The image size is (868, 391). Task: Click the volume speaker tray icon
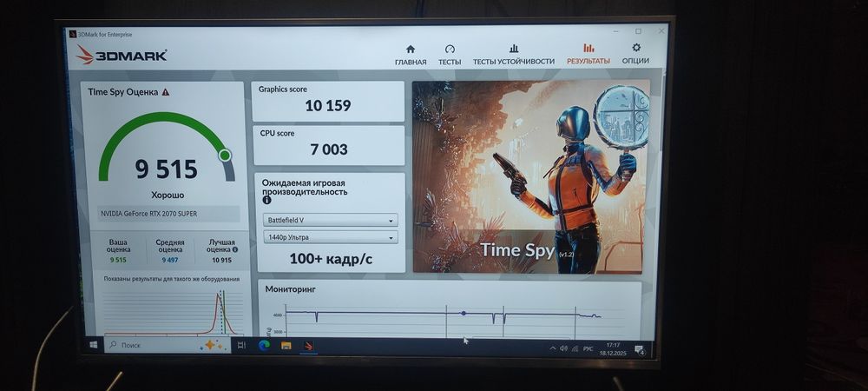point(563,348)
